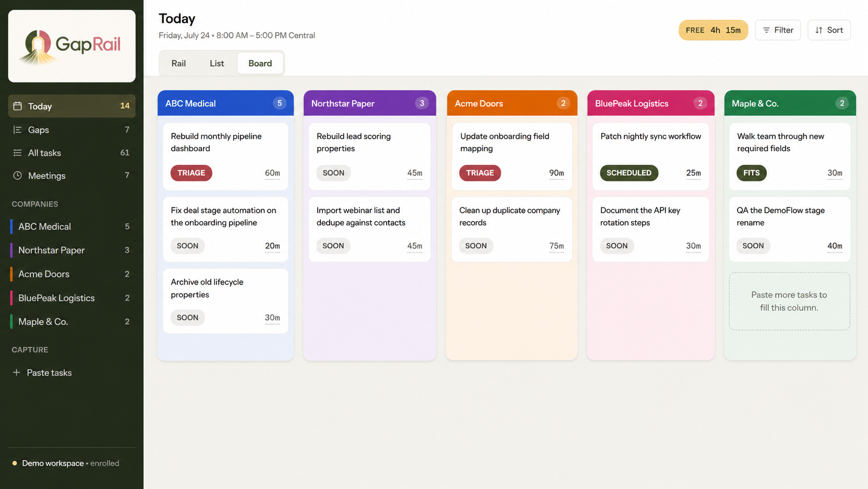Open the Import webinar list and dedupe card
Viewport: 868px width, 489px height.
370,229
